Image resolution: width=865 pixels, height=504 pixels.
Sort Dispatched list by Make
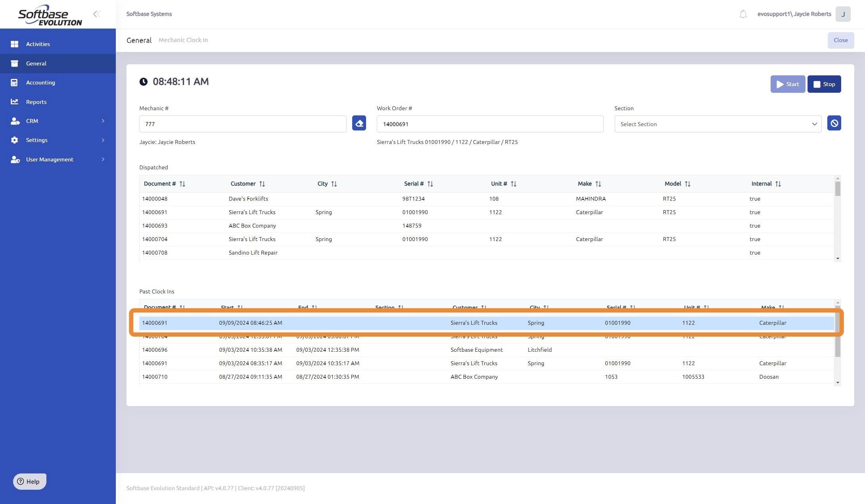(x=598, y=184)
